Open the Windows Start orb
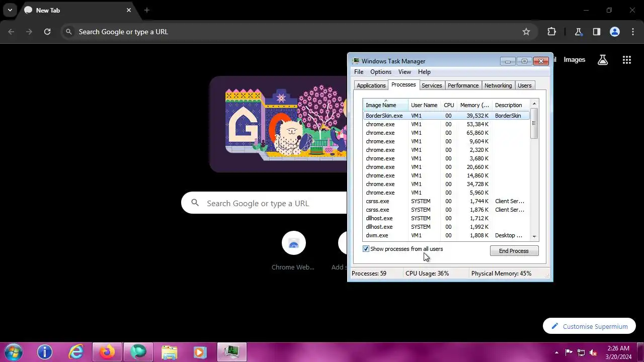The image size is (644, 362). 14,352
